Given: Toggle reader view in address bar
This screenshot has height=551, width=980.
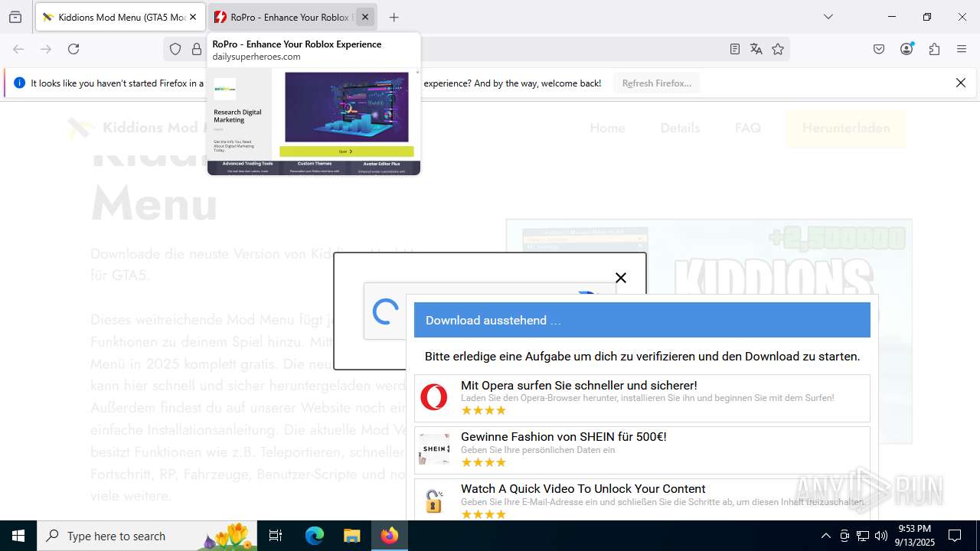Looking at the screenshot, I should click(x=735, y=49).
